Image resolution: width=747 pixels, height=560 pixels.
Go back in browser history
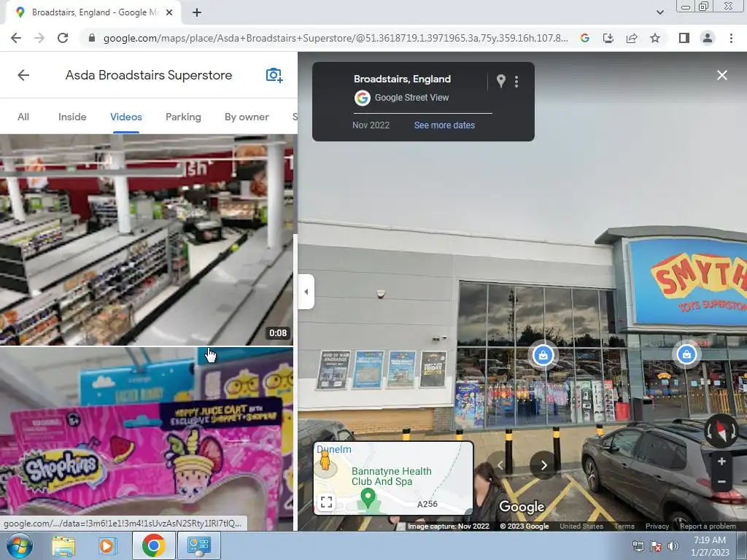(16, 38)
